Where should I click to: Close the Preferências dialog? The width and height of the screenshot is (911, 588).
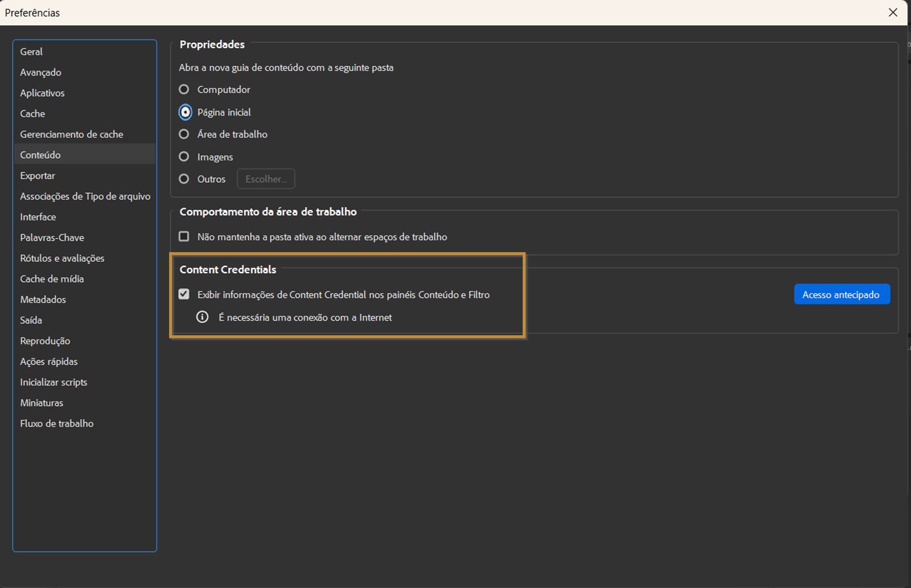coord(893,13)
